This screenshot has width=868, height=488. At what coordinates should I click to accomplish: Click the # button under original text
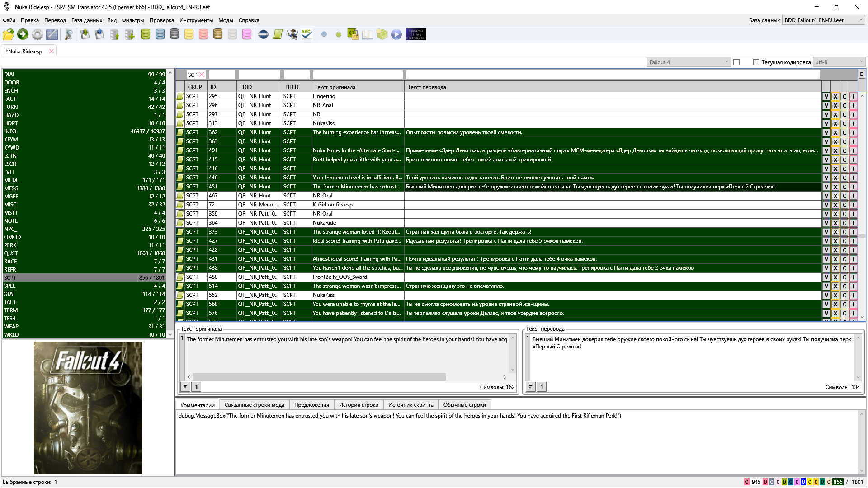185,387
